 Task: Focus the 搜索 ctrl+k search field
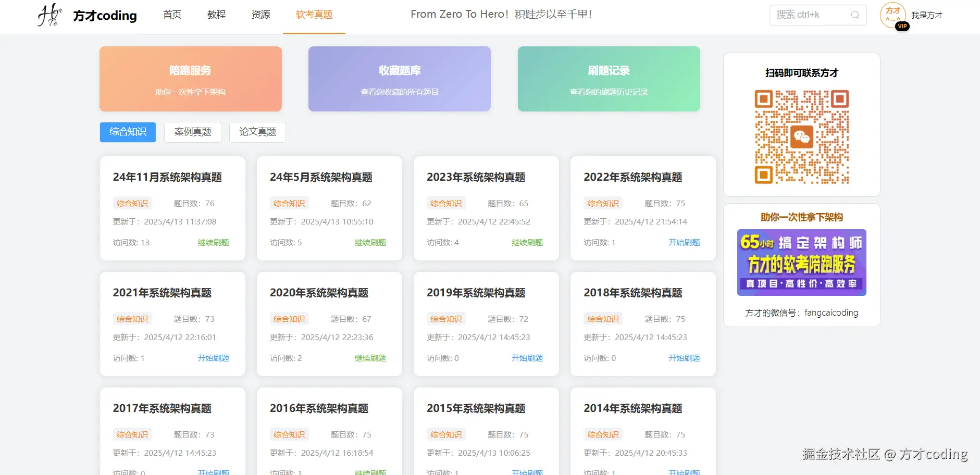(x=817, y=15)
